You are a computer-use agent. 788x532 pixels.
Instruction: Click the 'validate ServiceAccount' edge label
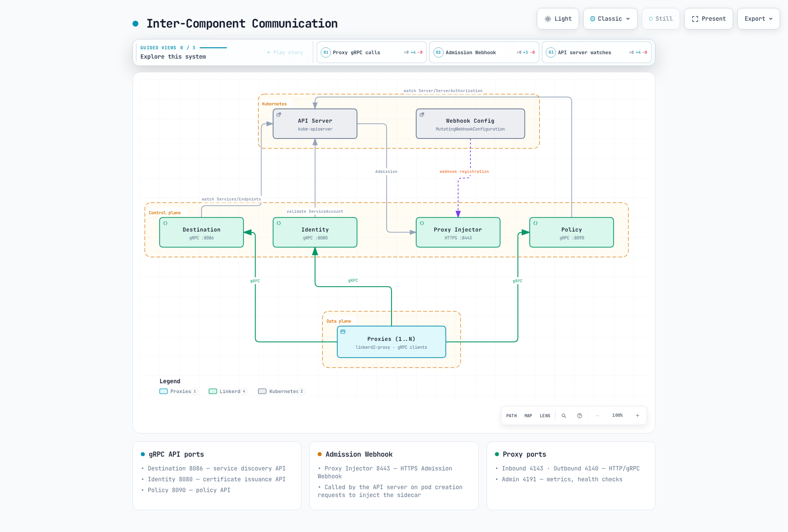[315, 212]
